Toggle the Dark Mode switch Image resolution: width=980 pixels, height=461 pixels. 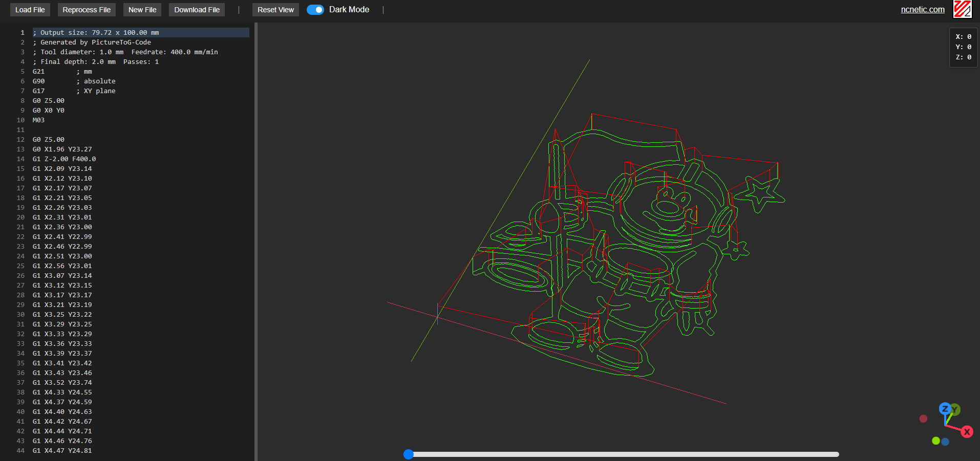(315, 10)
